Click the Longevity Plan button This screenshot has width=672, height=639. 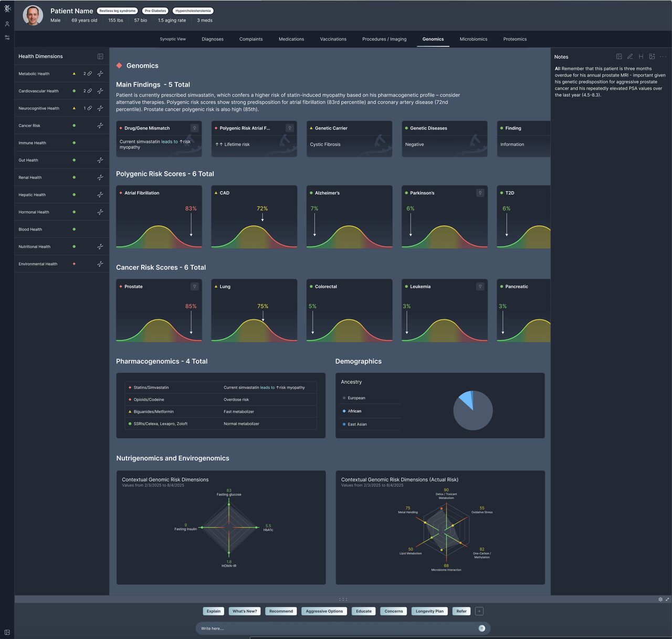coord(429,611)
